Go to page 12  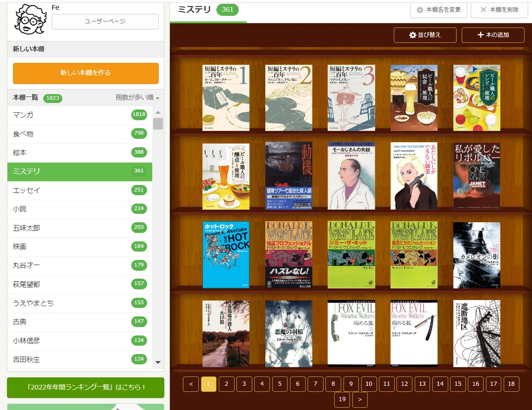(404, 384)
